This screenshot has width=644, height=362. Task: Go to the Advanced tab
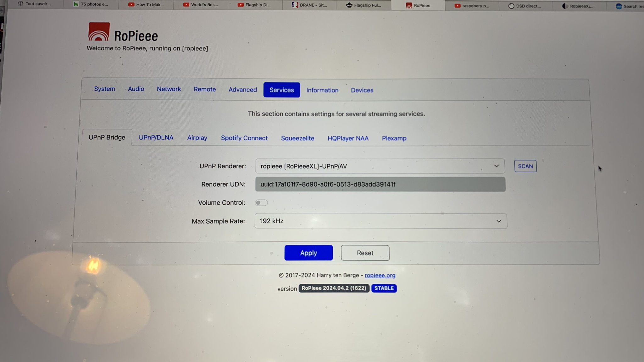tap(243, 90)
